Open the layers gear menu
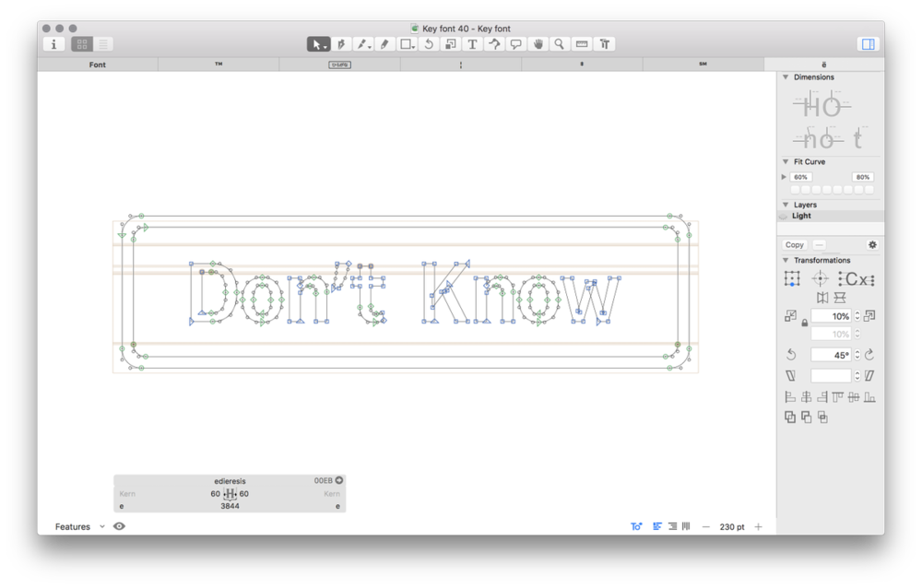The image size is (922, 588). (872, 245)
